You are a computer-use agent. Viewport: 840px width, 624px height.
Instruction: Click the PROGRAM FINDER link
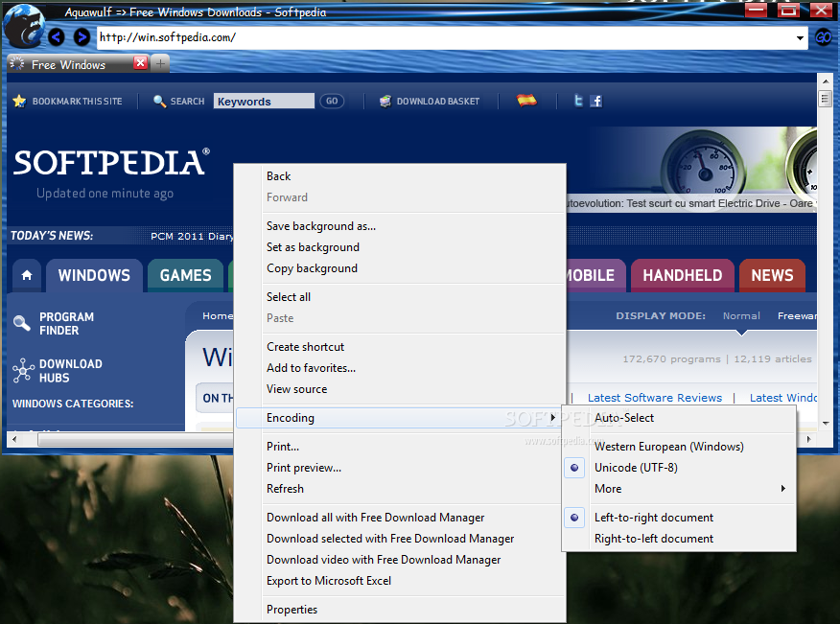[x=66, y=324]
